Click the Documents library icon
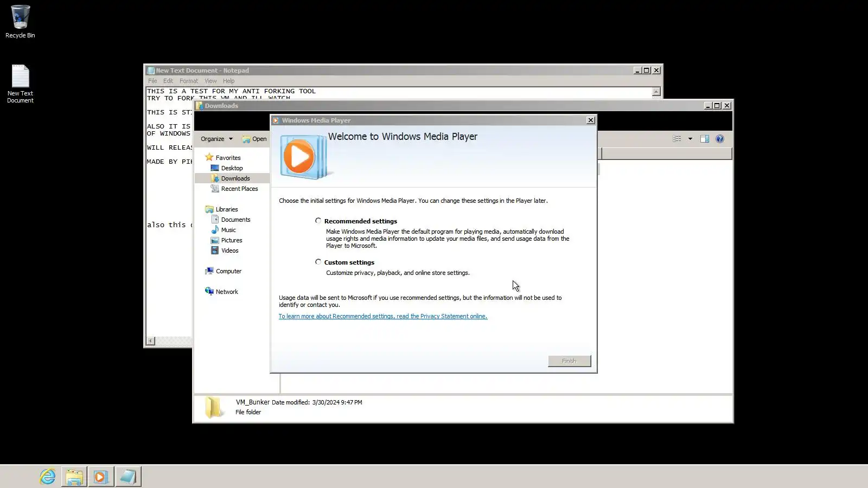This screenshot has height=488, width=868. pos(215,220)
